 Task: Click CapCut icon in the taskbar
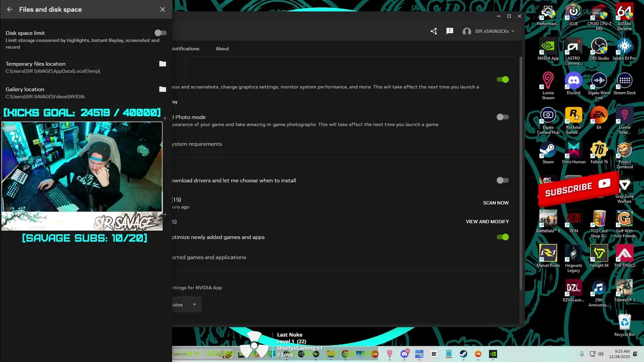point(434,354)
